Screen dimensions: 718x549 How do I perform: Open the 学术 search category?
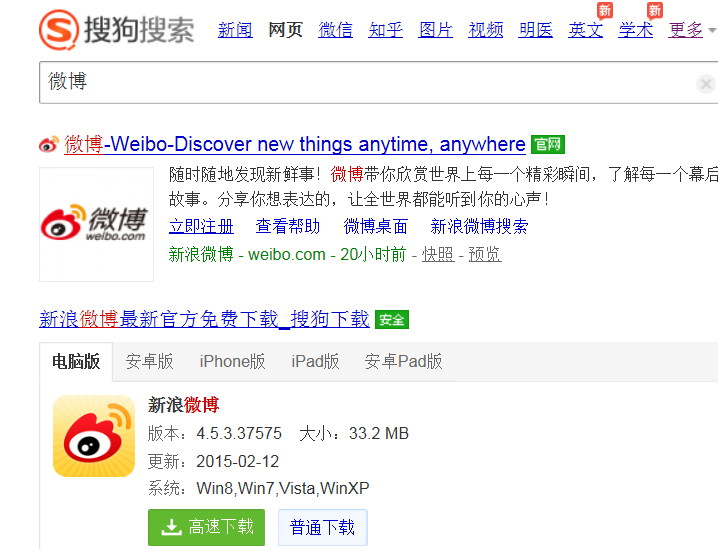635,30
